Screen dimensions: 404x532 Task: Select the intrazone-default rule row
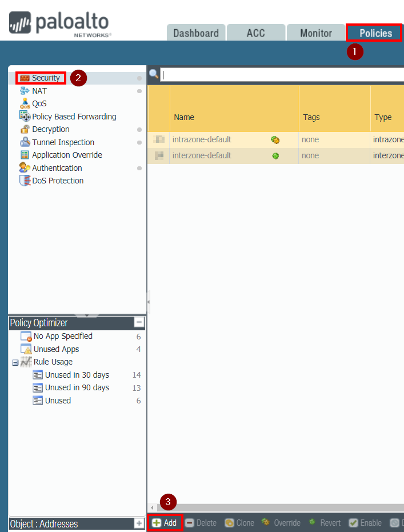202,139
